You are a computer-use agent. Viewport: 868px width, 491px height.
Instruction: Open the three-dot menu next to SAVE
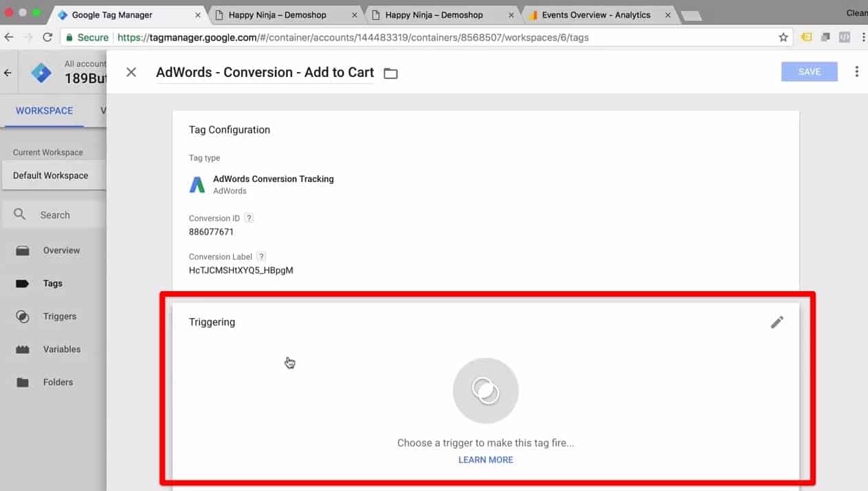pyautogui.click(x=857, y=71)
